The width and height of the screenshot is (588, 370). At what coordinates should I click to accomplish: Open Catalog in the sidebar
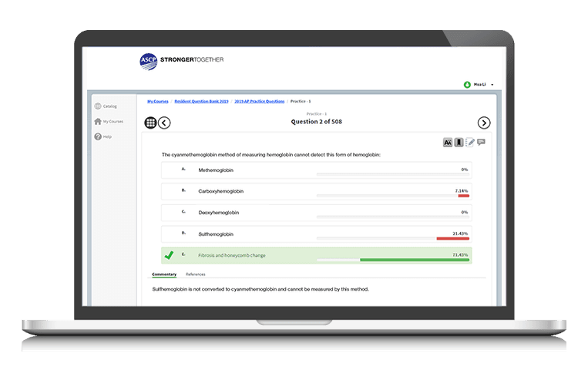pyautogui.click(x=109, y=106)
